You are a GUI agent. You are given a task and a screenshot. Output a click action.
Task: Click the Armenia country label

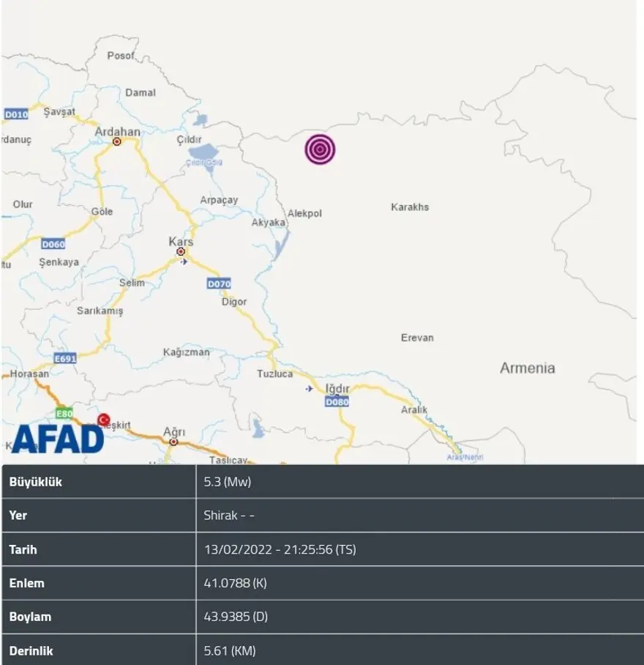(527, 368)
